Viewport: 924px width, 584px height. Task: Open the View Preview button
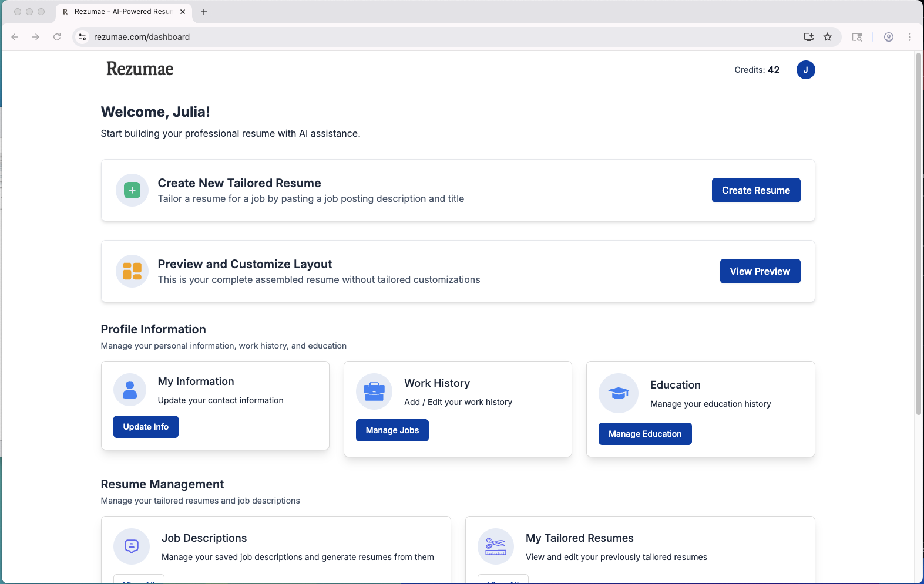(x=760, y=271)
